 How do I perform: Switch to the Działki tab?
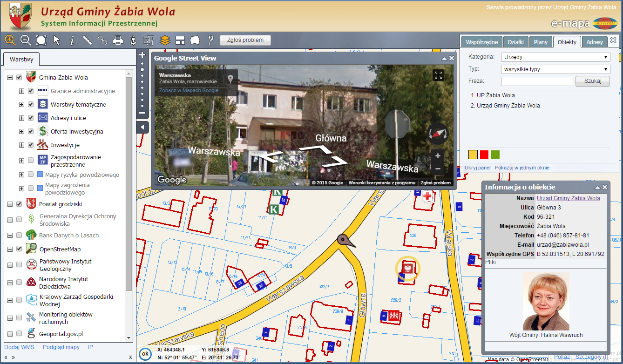coord(515,42)
